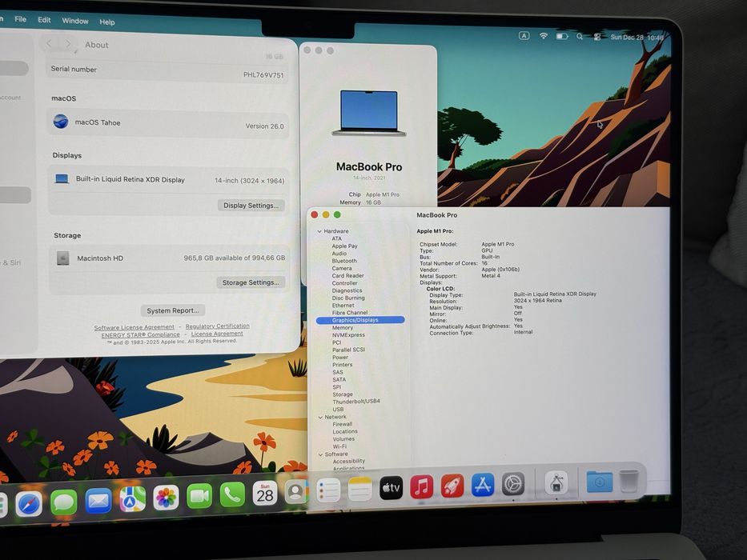Open Safari from the Dock

pos(29,503)
